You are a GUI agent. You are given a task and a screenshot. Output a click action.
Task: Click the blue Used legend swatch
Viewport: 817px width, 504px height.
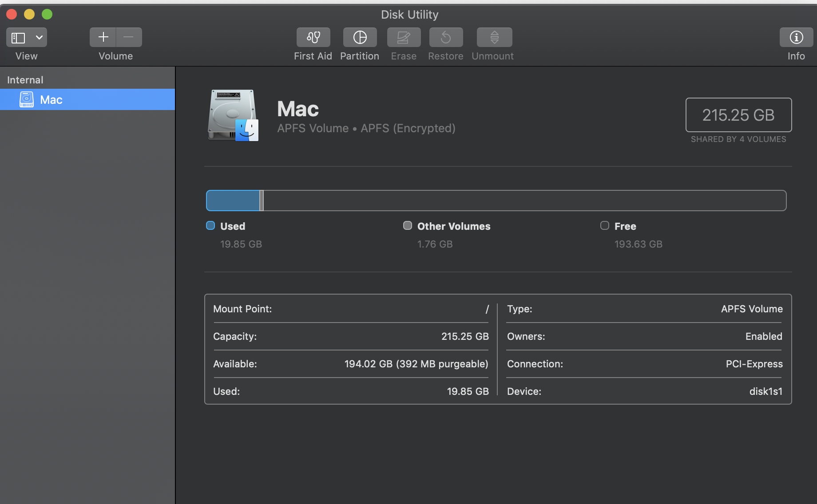210,225
